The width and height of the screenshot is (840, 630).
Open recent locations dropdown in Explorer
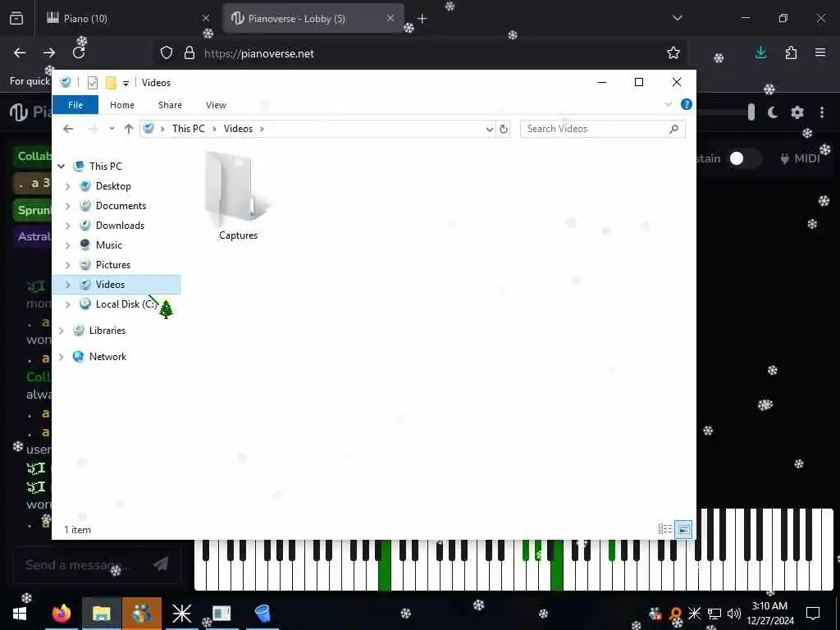(x=112, y=129)
